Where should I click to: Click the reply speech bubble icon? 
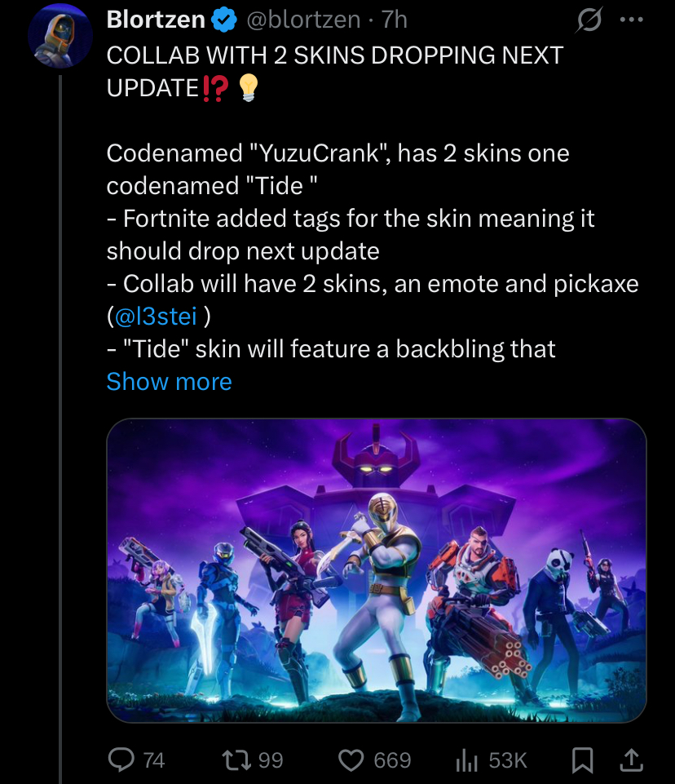point(121,760)
